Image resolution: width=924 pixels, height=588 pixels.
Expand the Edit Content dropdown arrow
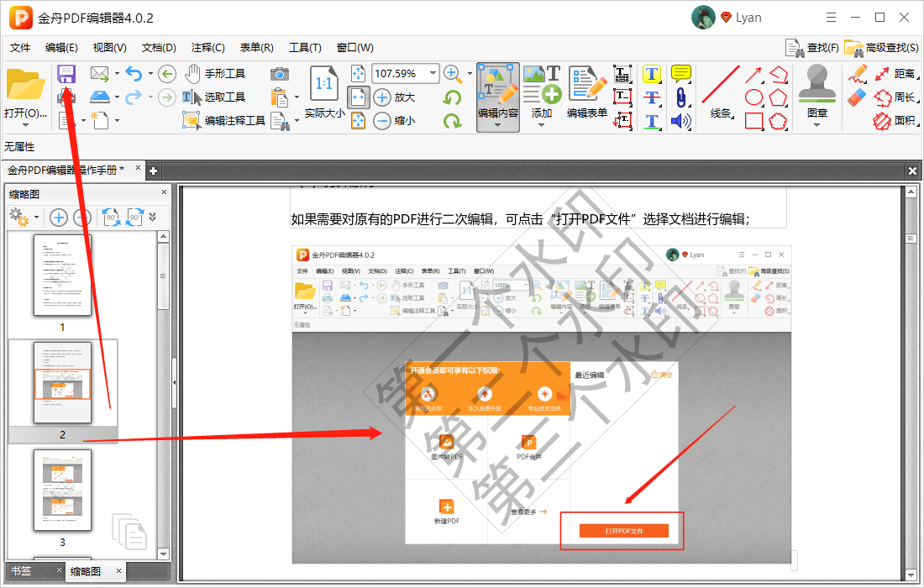click(498, 125)
